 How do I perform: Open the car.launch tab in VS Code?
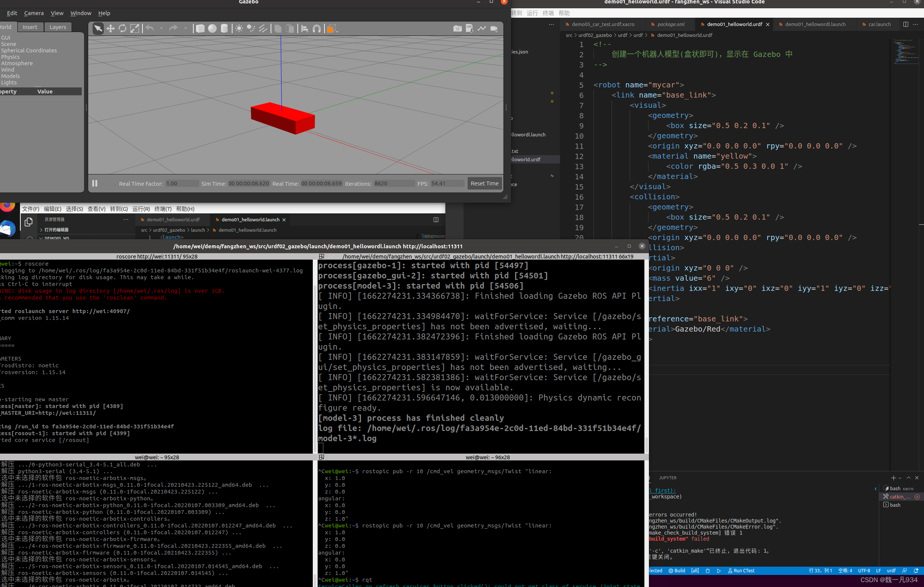click(879, 24)
